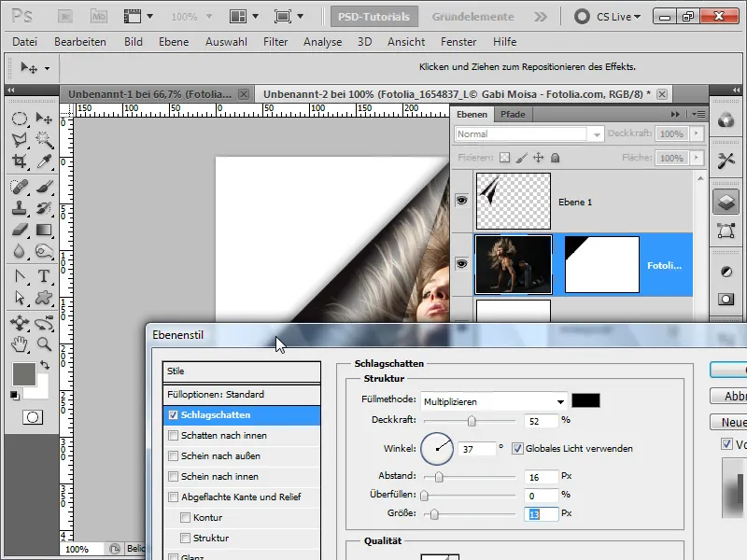This screenshot has width=747, height=560.
Task: Click the Deckkraft slider in Schlagschatten
Action: click(470, 421)
